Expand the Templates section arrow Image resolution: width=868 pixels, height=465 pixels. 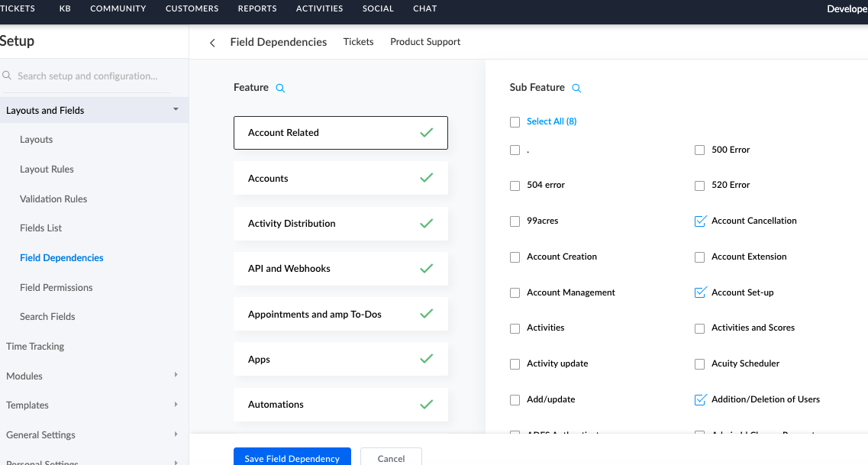176,404
